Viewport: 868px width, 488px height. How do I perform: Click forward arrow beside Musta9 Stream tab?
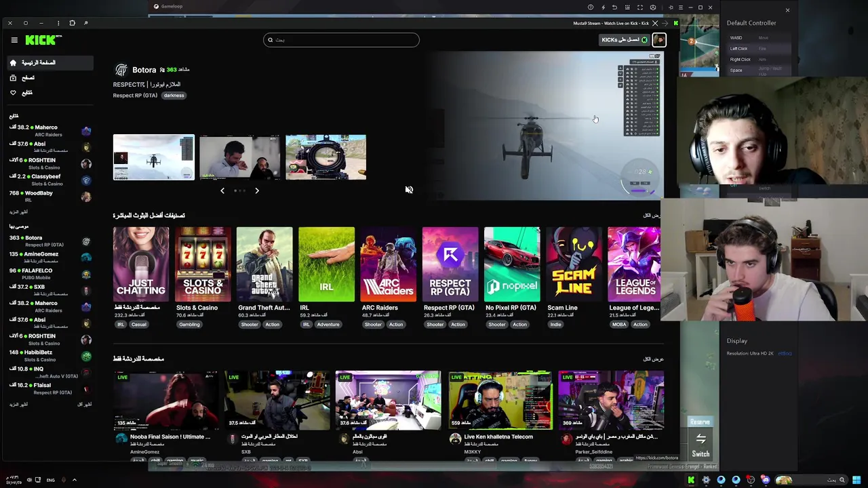665,23
